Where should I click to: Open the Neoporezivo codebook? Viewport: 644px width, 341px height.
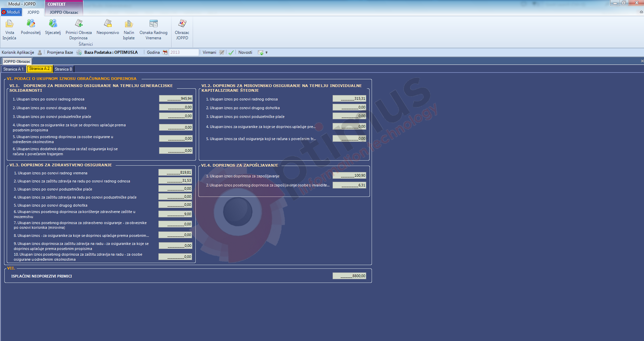[x=108, y=24]
